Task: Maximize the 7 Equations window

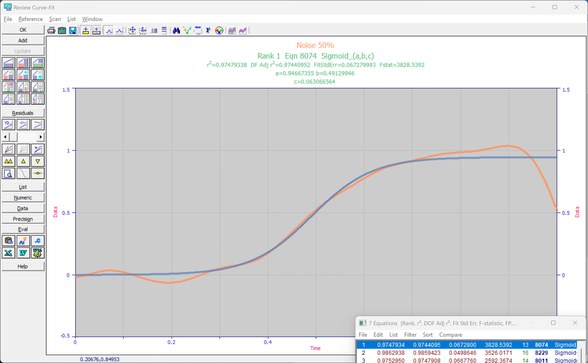Action: 553,323
